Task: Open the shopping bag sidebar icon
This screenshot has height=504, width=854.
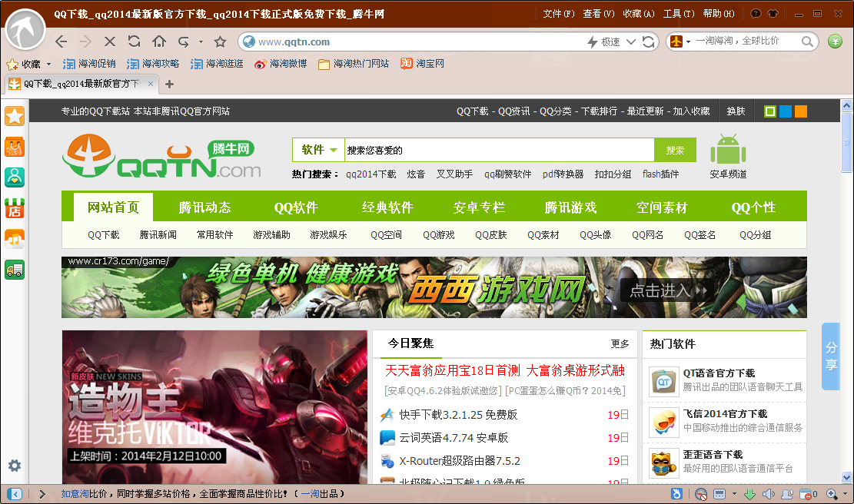Action: pyautogui.click(x=15, y=147)
